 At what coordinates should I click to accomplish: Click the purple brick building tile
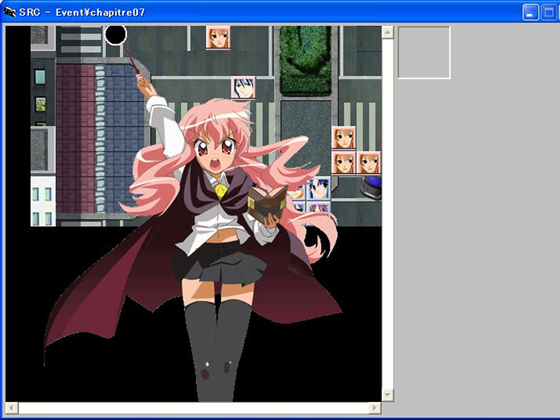[x=75, y=139]
